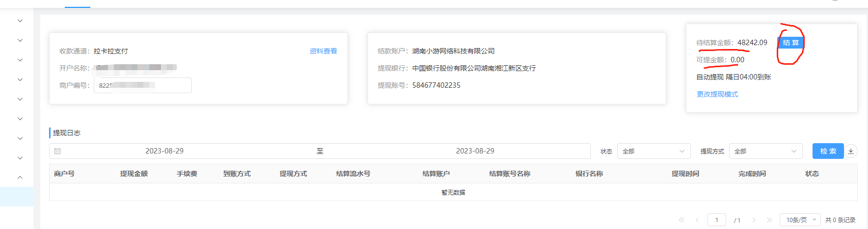Click the page number input box
Image resolution: width=868 pixels, height=229 pixels.
point(716,220)
